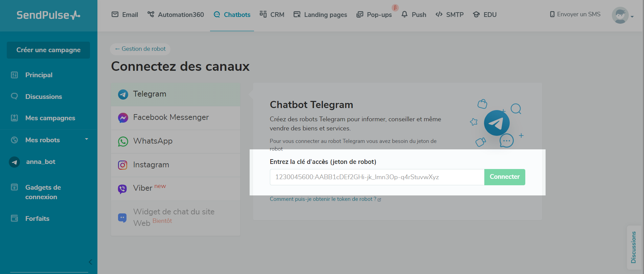Open Forfaits in the sidebar
This screenshot has width=644, height=274.
(x=37, y=218)
